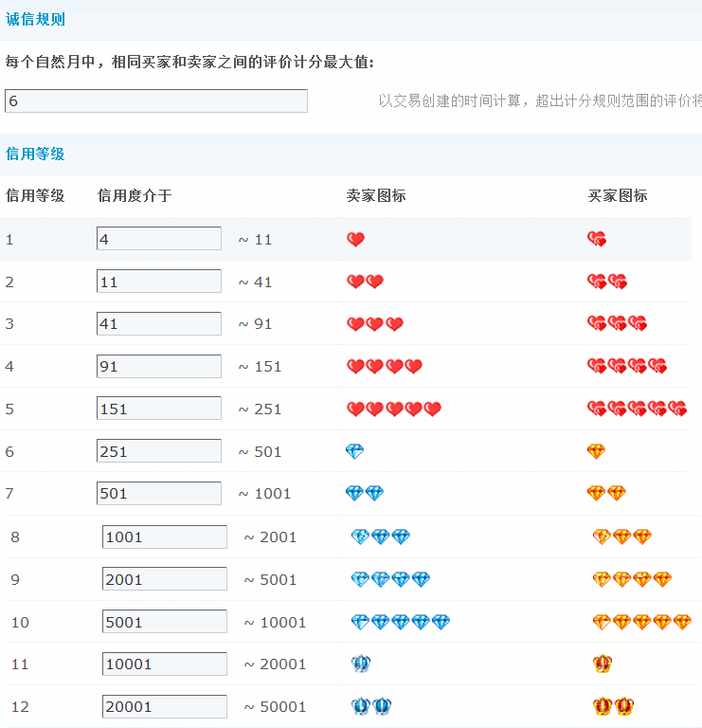The image size is (702, 728).
Task: Click the 信用等级 section heading
Action: 35,154
